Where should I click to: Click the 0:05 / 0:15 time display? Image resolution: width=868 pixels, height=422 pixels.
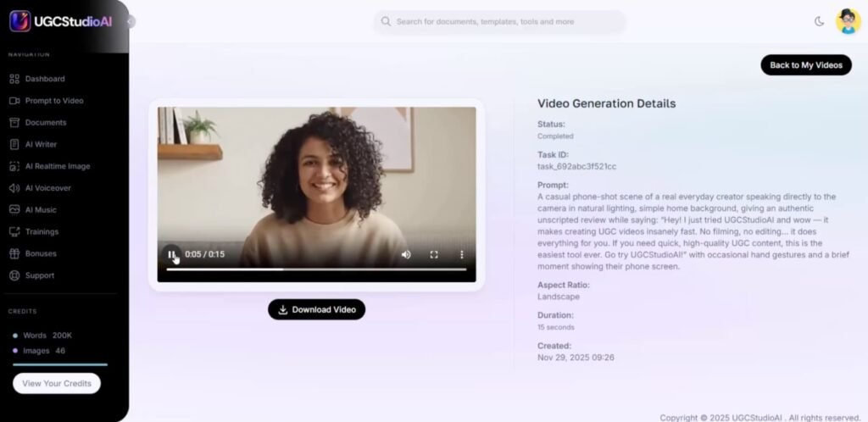[205, 254]
